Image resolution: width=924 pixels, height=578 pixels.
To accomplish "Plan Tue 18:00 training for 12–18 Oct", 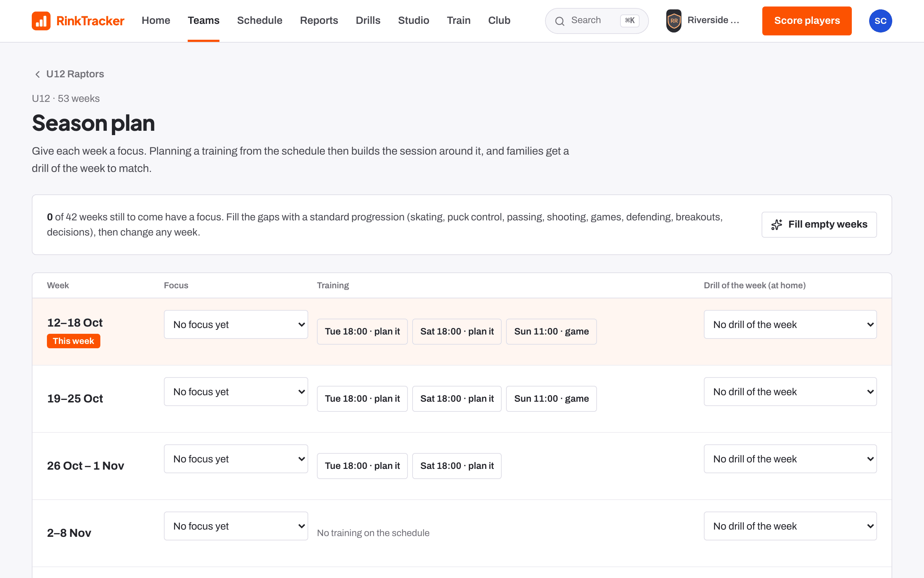I will click(362, 331).
